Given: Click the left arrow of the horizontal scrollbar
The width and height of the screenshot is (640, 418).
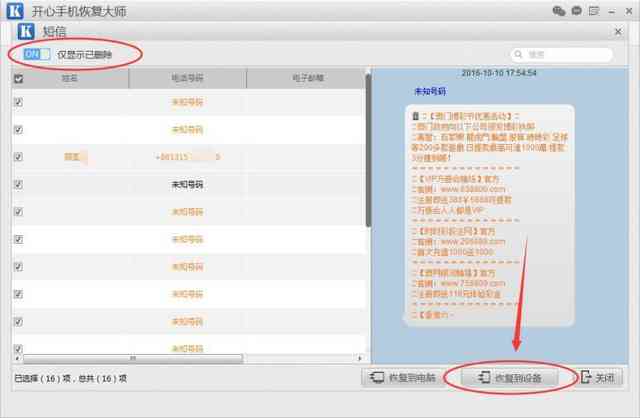Looking at the screenshot, I should coord(17,358).
